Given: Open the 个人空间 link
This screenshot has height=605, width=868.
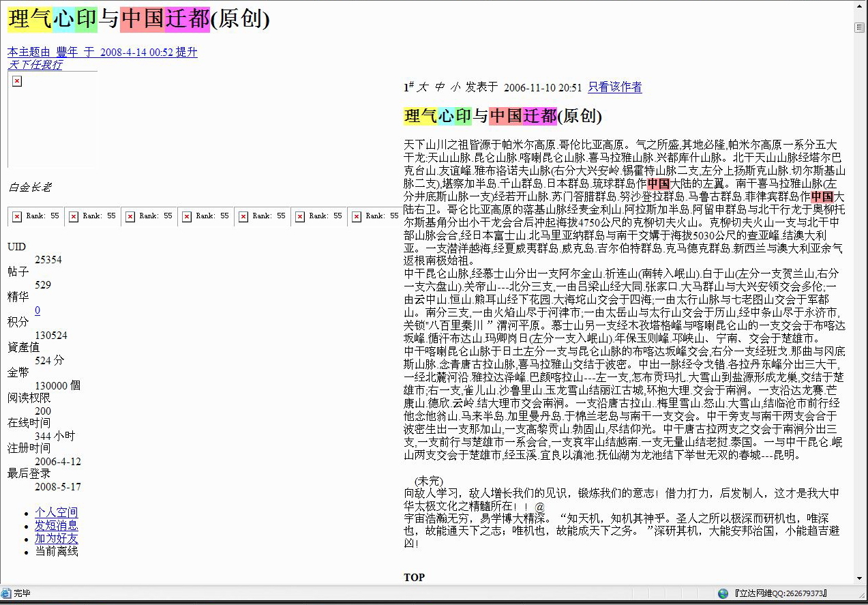Looking at the screenshot, I should (x=57, y=512).
